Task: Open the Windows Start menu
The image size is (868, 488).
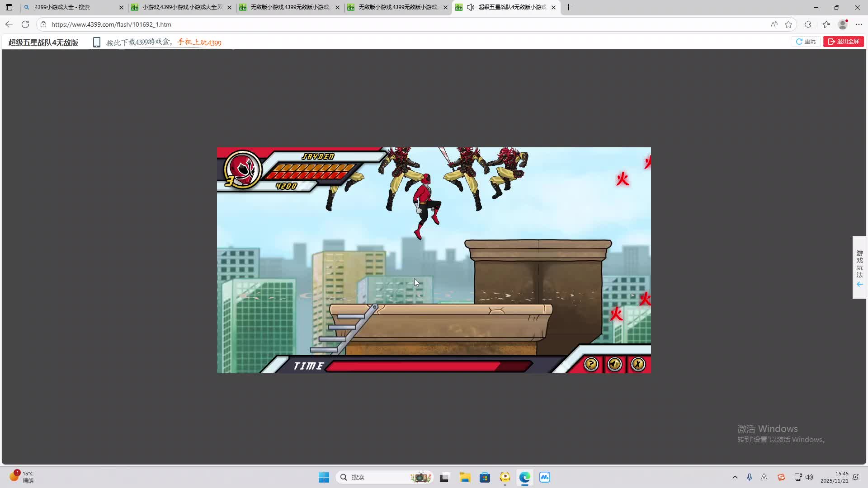Action: pos(324,477)
